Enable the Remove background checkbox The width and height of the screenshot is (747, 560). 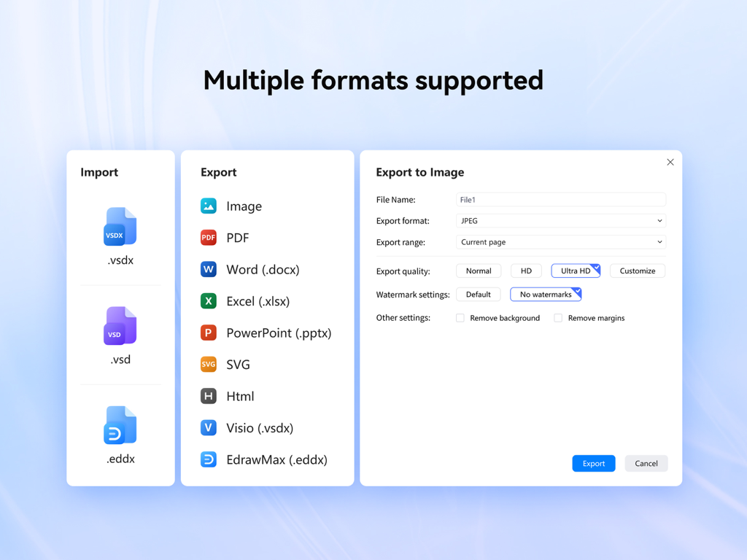point(460,318)
